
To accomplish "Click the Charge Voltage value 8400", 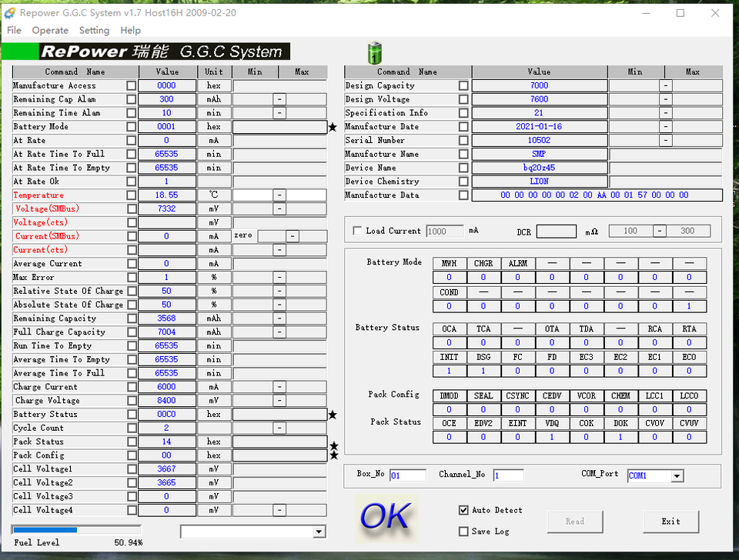I will tap(167, 401).
